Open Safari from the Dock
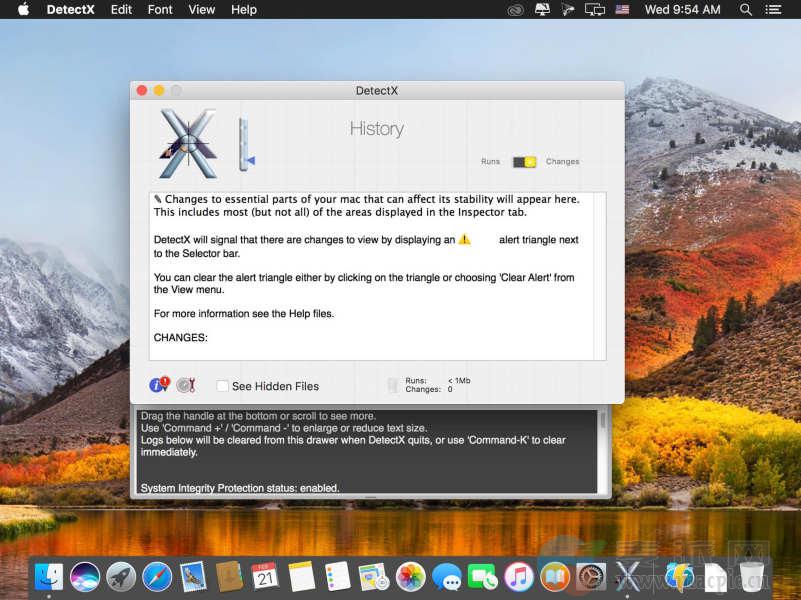The image size is (801, 600). (x=157, y=576)
